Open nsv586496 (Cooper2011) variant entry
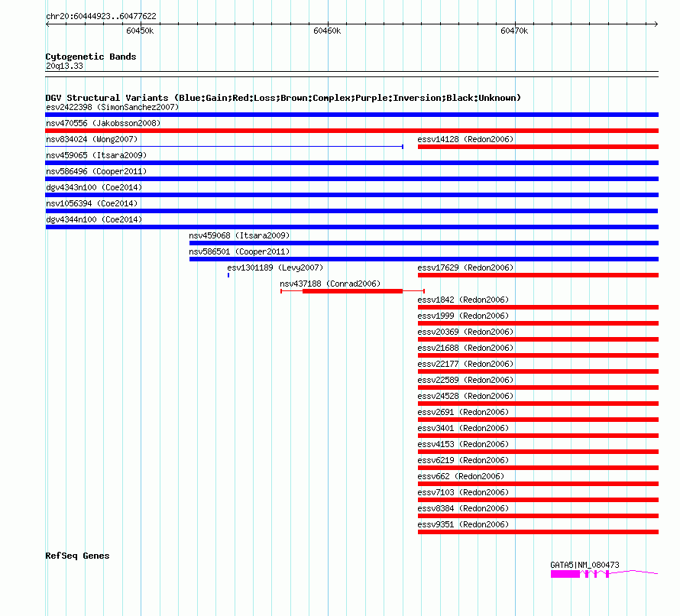680x616 pixels. (x=96, y=171)
